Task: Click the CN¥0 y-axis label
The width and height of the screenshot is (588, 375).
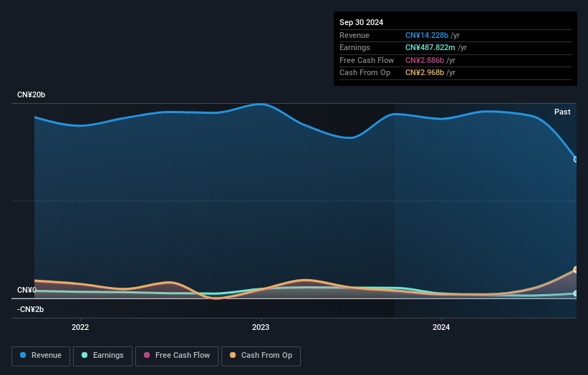Action: click(x=26, y=290)
